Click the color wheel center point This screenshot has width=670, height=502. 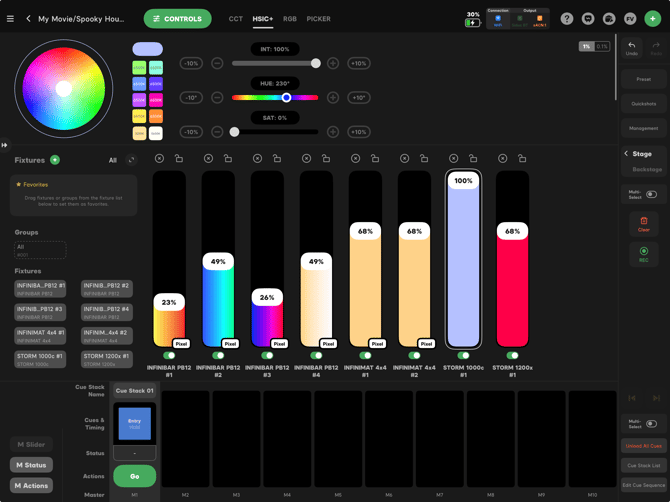click(64, 89)
